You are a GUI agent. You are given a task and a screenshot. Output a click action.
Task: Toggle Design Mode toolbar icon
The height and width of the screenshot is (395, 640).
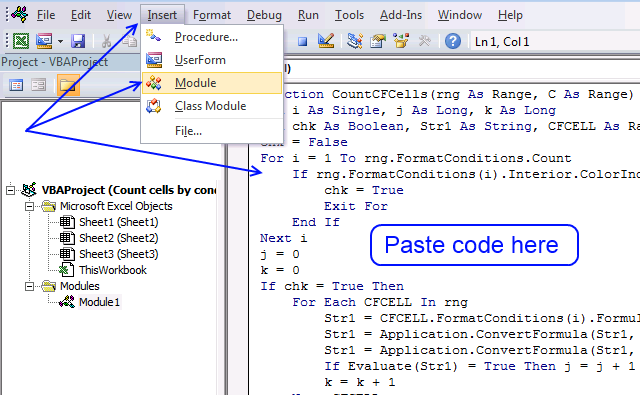326,41
